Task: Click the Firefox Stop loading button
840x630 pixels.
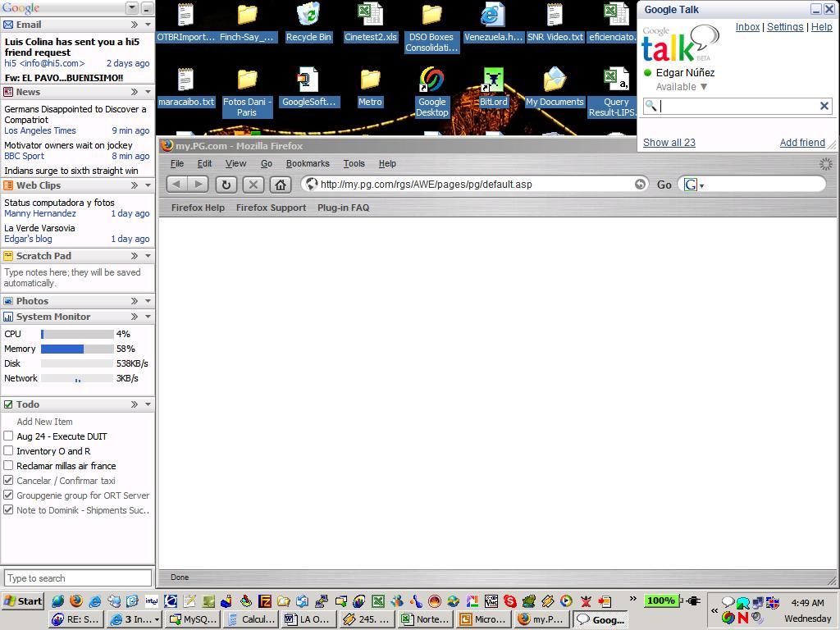Action: [x=253, y=185]
